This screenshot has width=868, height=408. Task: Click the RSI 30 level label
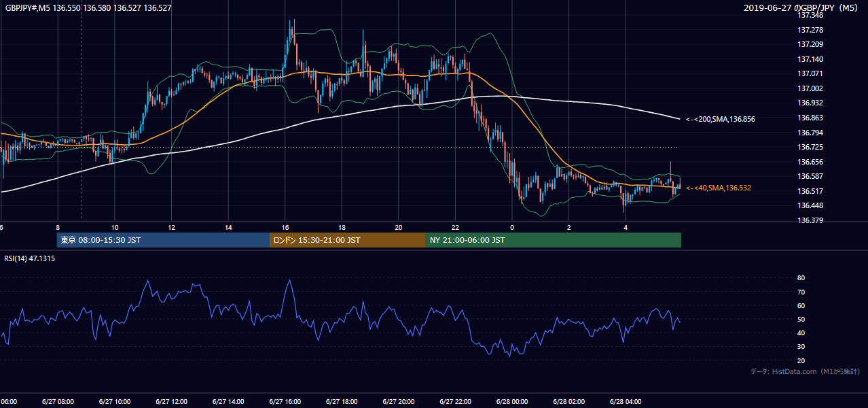coord(801,346)
